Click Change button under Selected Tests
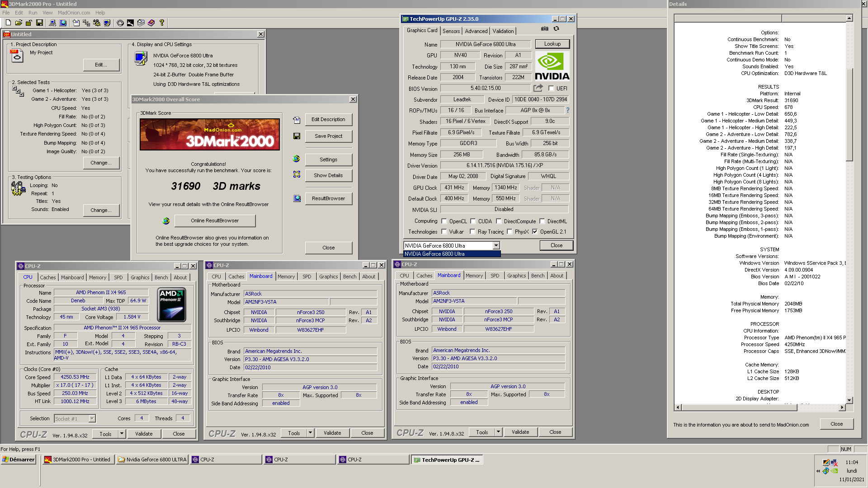This screenshot has height=488, width=868. click(101, 163)
